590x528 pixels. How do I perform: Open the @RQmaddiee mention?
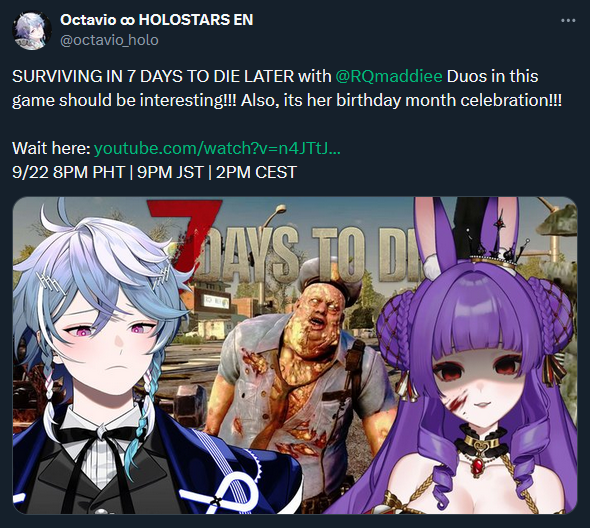tap(389, 76)
